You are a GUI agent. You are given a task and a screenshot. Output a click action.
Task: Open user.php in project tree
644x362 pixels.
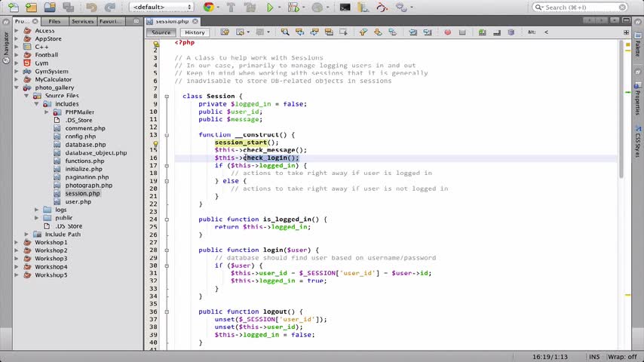78,202
